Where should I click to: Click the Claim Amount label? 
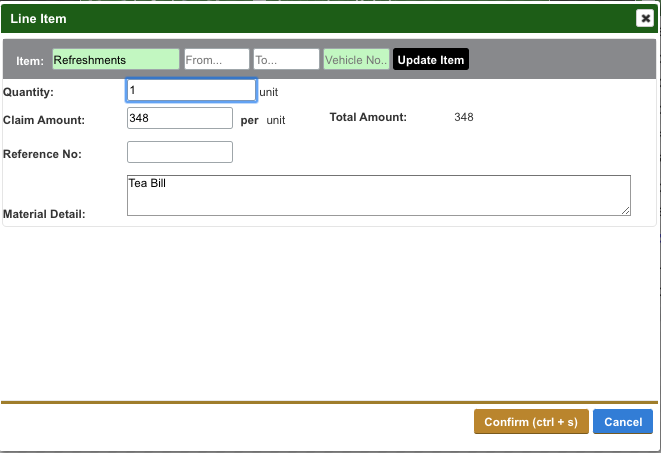tap(43, 120)
